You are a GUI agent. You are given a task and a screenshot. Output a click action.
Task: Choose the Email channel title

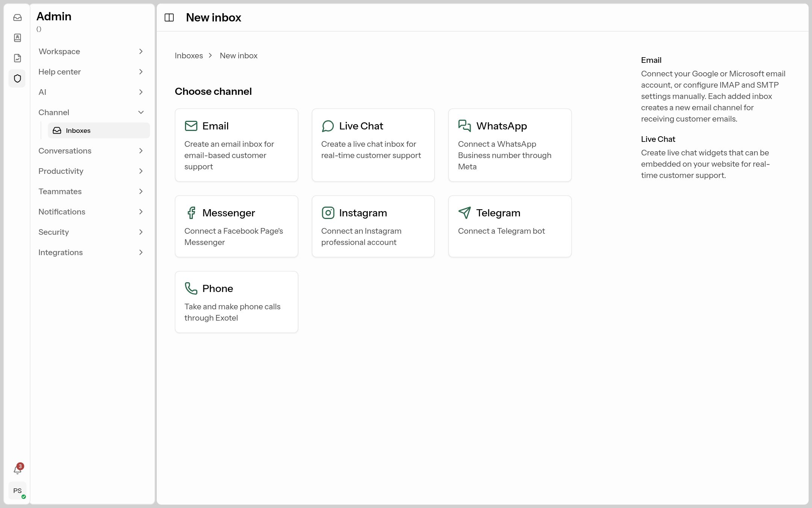pos(215,126)
